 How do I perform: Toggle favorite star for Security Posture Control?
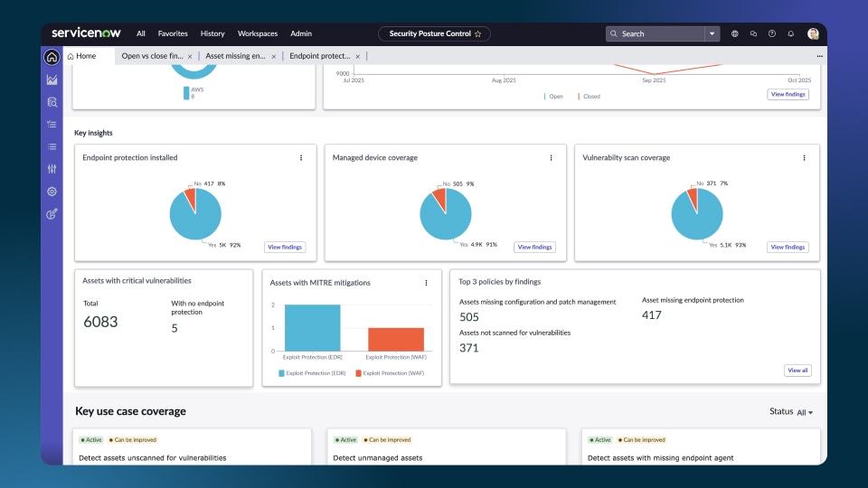tap(477, 33)
